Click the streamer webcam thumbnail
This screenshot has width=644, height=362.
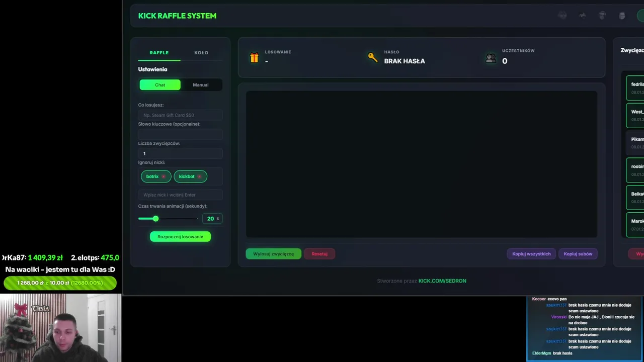tap(60, 328)
